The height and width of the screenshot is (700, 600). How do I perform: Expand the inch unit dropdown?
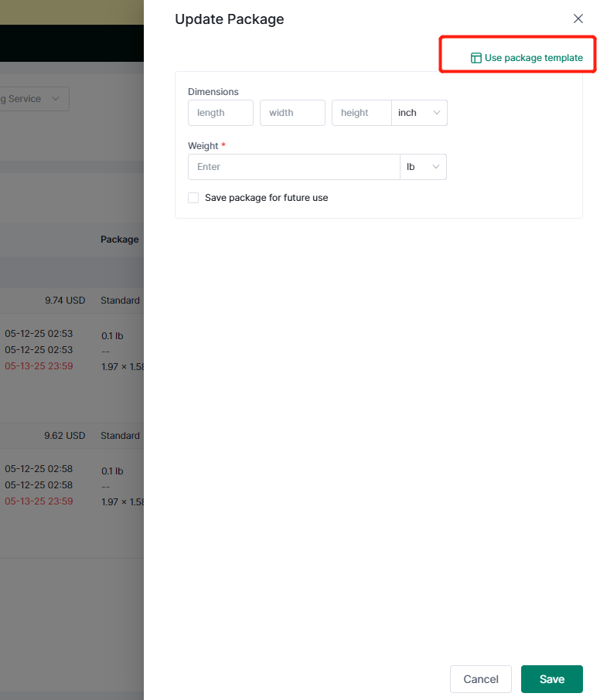(419, 113)
